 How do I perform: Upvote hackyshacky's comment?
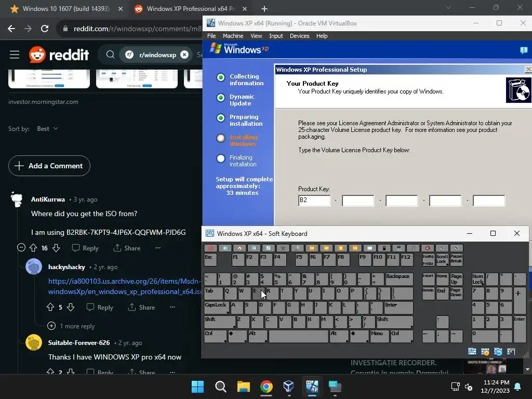coord(50,307)
